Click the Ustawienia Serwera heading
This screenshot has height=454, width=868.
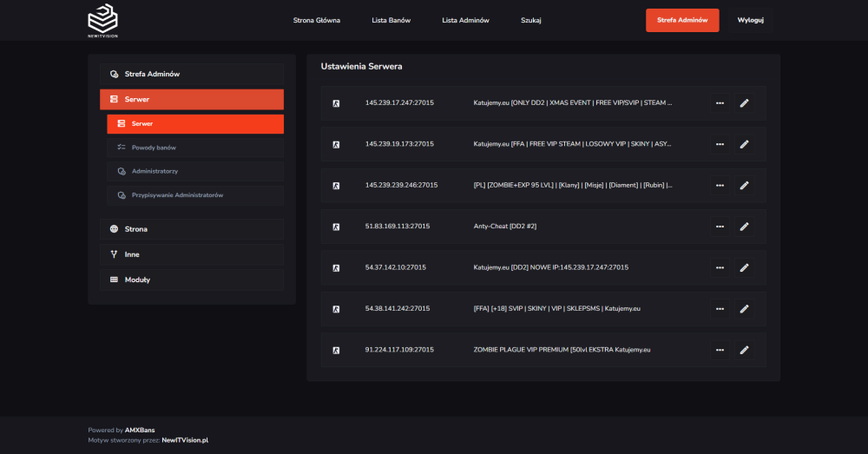pos(361,67)
